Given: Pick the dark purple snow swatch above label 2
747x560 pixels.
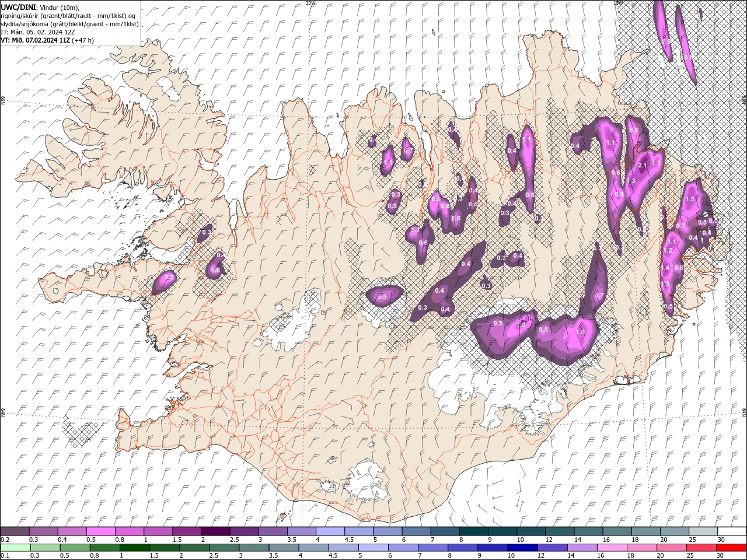Looking at the screenshot, I should point(215,531).
